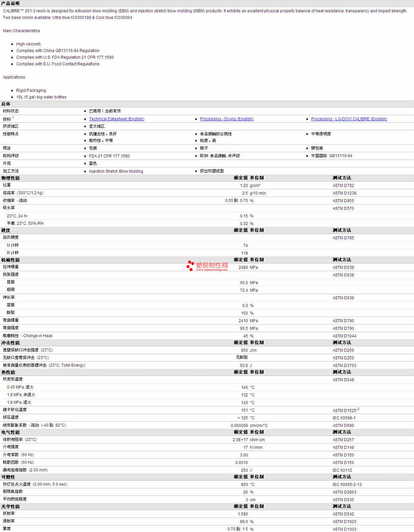Image resolution: width=414 pixels, height=532 pixels.
Task: Select the '0.000068' expansion coefficient value
Action: pos(239,426)
